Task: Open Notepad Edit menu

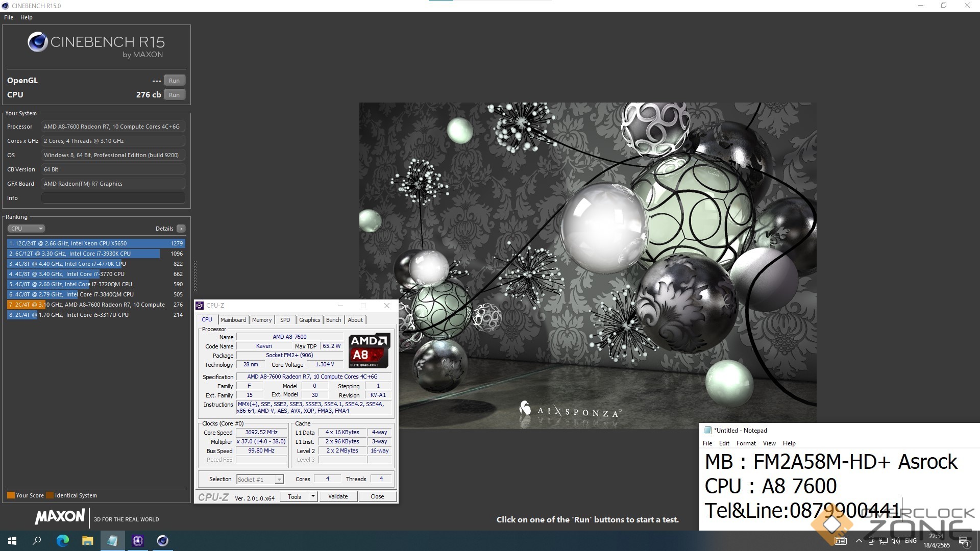Action: 724,443
